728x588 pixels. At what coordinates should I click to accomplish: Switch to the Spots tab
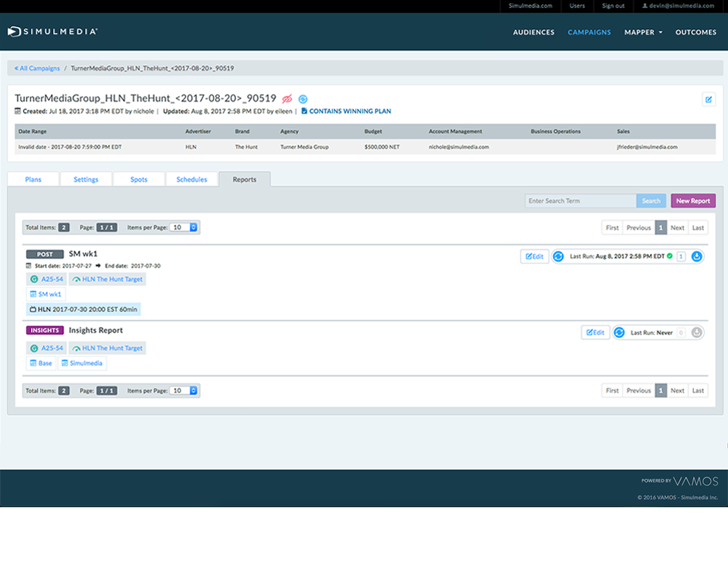tap(139, 179)
